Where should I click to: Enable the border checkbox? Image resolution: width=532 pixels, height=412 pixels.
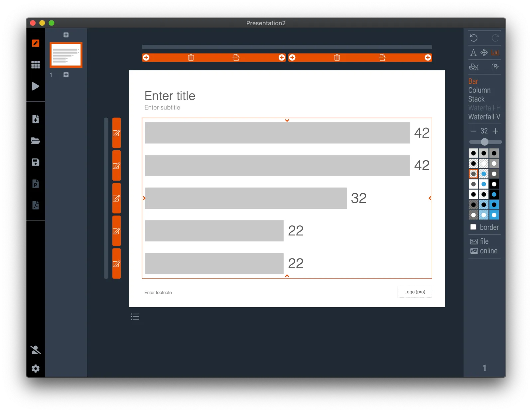coord(473,227)
